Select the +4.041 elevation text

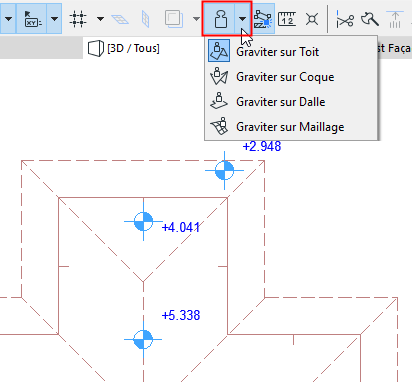(181, 228)
